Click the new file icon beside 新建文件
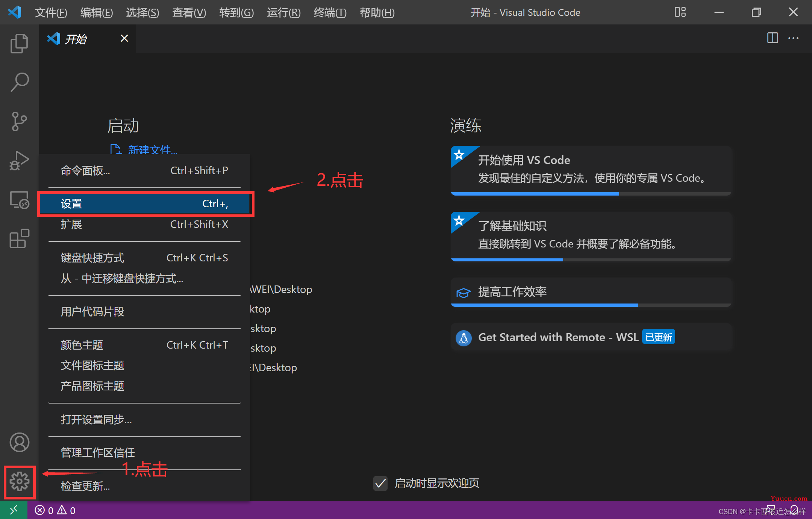 [x=115, y=149]
